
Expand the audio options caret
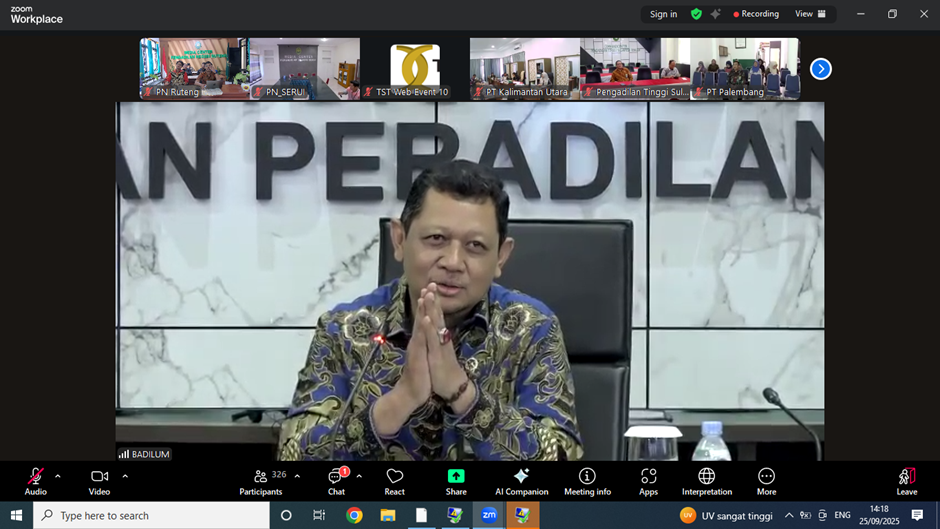tap(58, 476)
